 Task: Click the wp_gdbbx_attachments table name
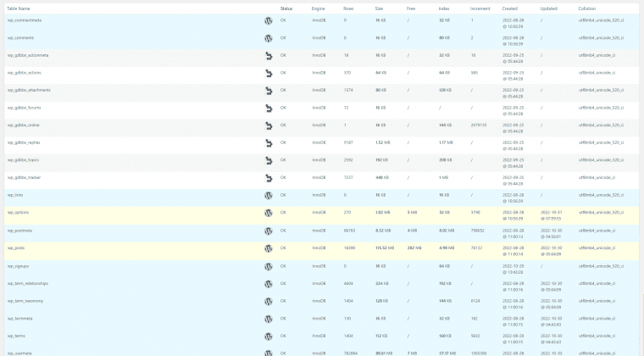(29, 90)
